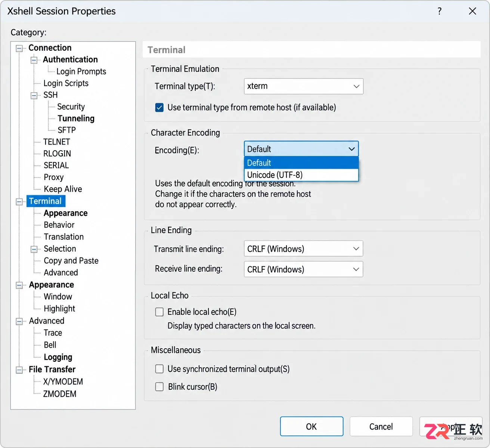Image resolution: width=490 pixels, height=448 pixels.
Task: Select Translation under Terminal
Action: coord(63,237)
